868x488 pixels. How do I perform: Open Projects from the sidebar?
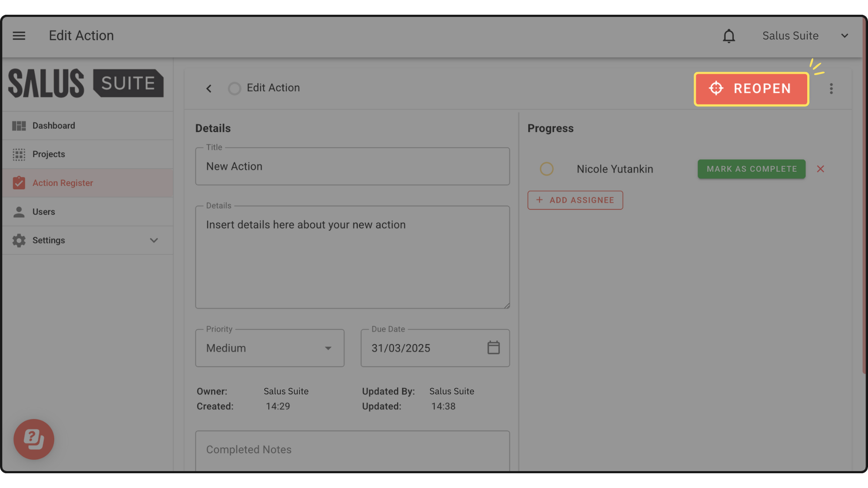(x=49, y=154)
